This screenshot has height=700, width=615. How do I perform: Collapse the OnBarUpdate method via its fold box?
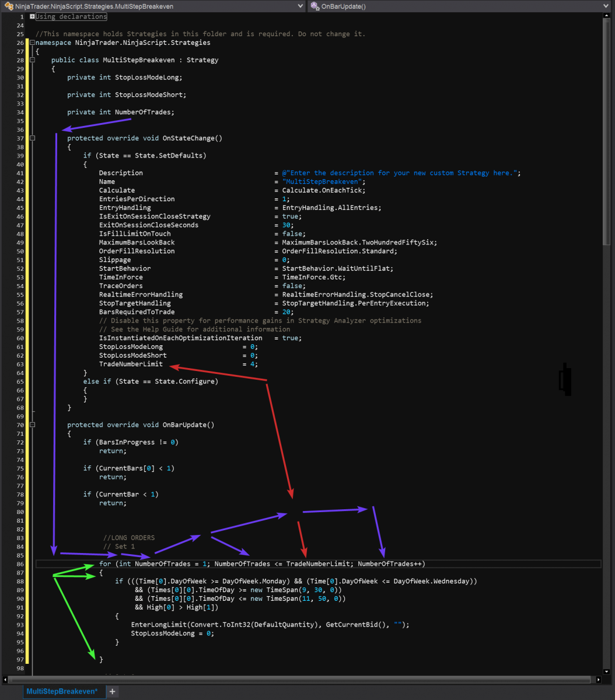[x=32, y=425]
